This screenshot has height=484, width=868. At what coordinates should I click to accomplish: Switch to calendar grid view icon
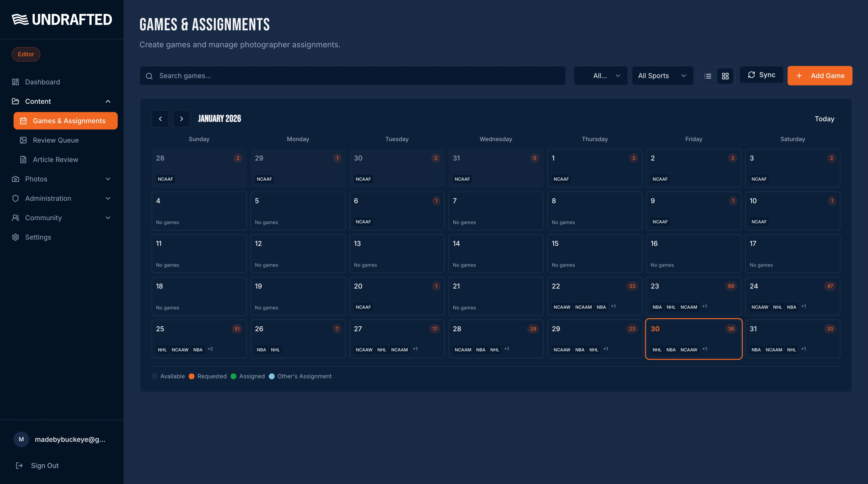coord(725,76)
